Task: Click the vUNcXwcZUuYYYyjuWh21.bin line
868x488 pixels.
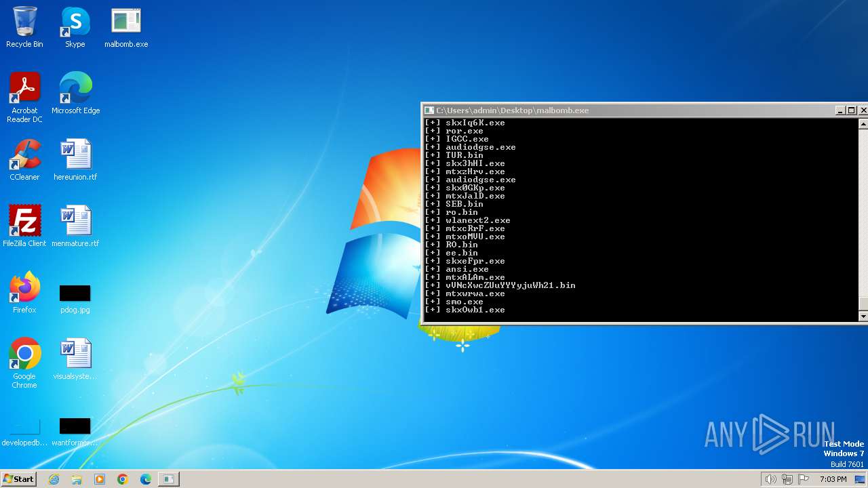Action: [500, 285]
